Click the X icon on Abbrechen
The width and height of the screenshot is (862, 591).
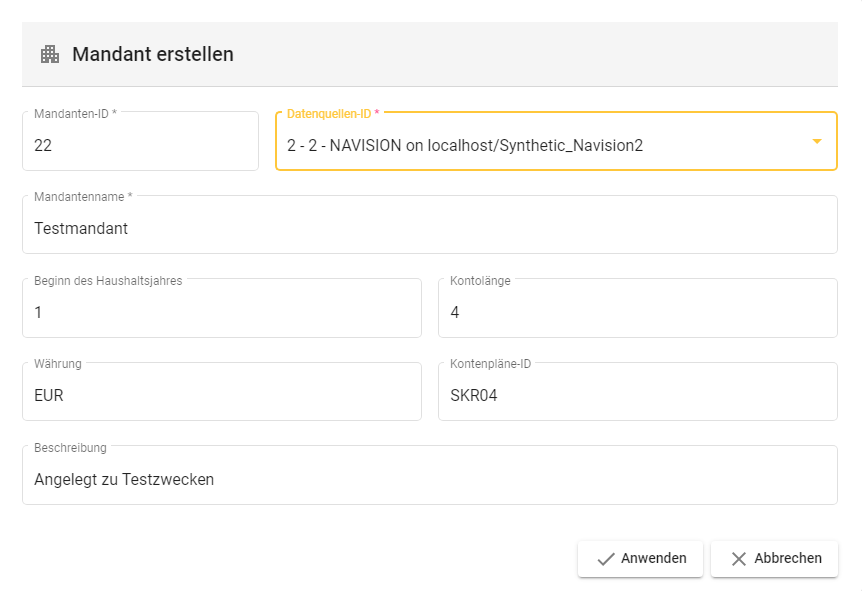(739, 559)
